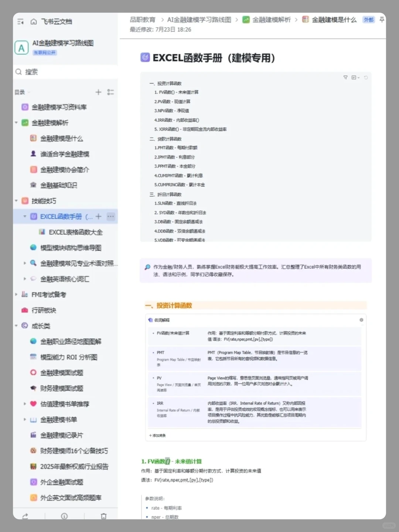Expand 金融英语核心词汇 node

point(25,279)
